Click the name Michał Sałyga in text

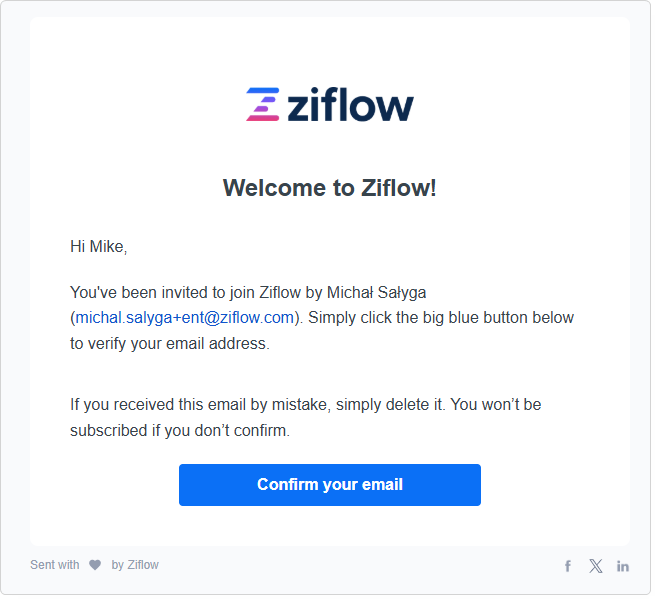pyautogui.click(x=376, y=293)
